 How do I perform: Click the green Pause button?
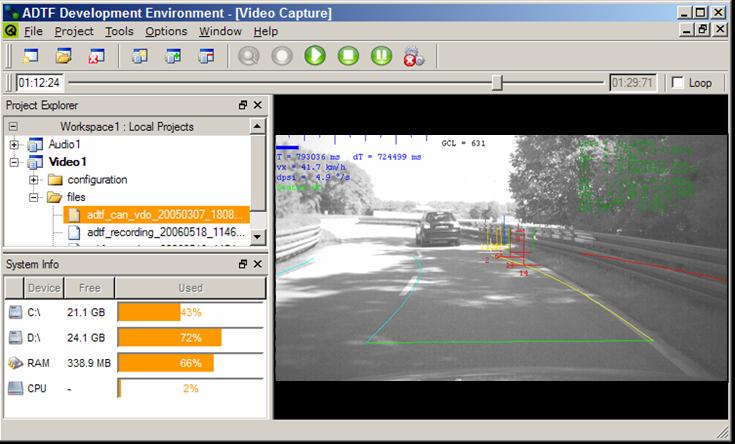click(x=381, y=56)
